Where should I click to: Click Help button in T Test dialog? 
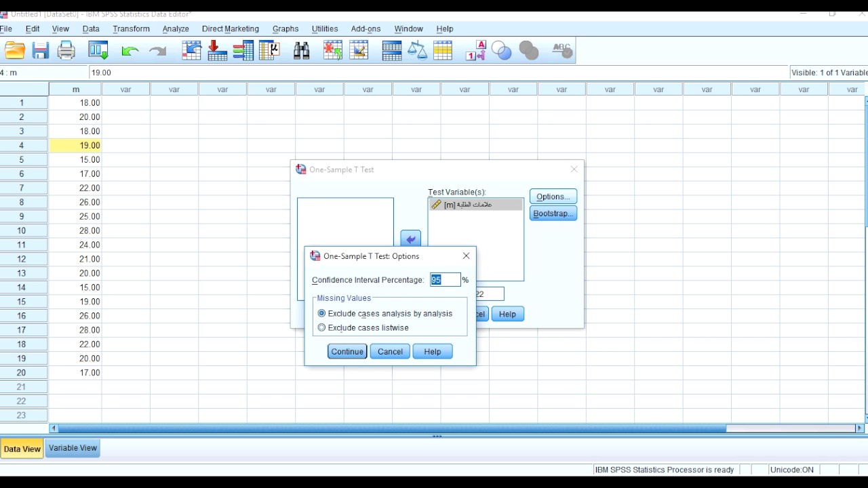click(507, 314)
